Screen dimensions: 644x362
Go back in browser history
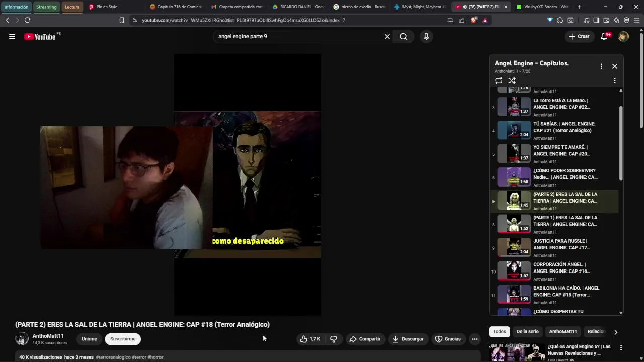point(7,20)
